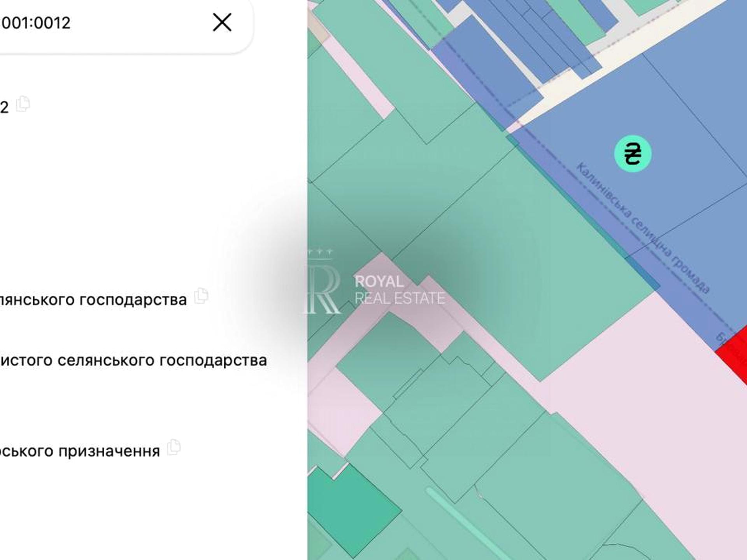Image resolution: width=747 pixels, height=560 pixels.
Task: Click the 'ьського призначення' text line
Action: (80, 451)
